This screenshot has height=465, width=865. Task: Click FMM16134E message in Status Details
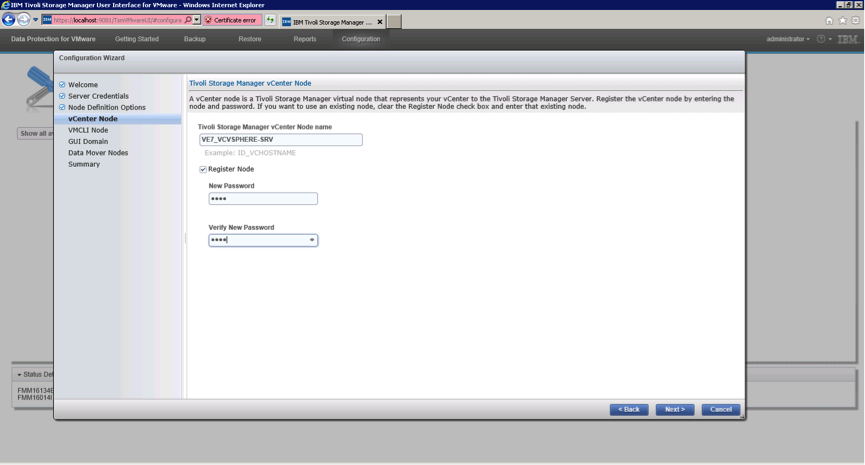click(35, 391)
